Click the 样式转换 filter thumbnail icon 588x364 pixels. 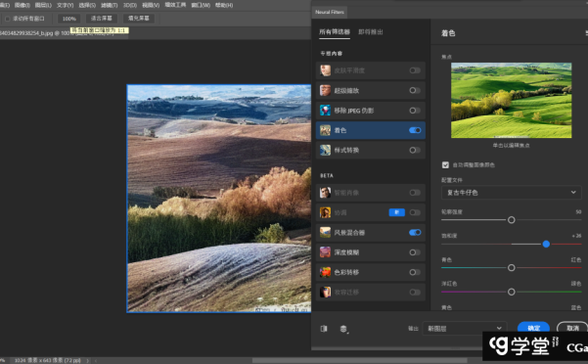tap(325, 150)
